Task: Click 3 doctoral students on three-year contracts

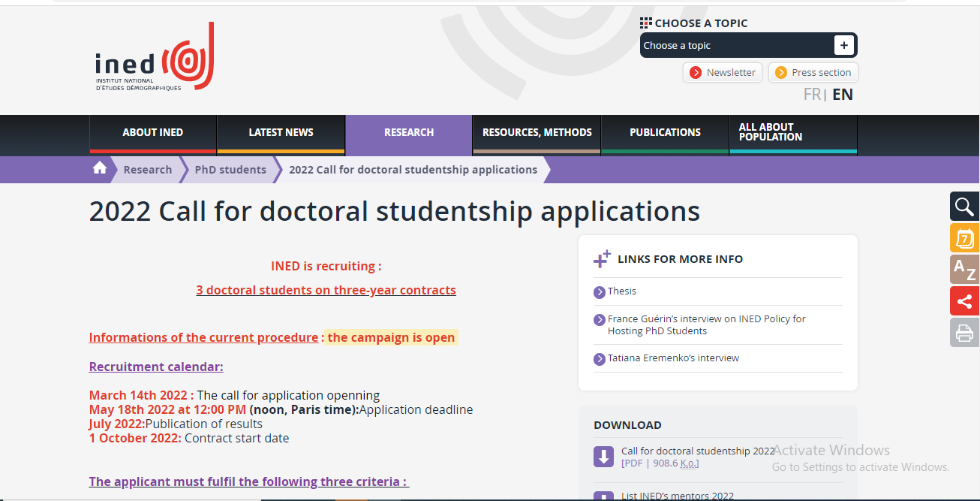Action: (326, 290)
